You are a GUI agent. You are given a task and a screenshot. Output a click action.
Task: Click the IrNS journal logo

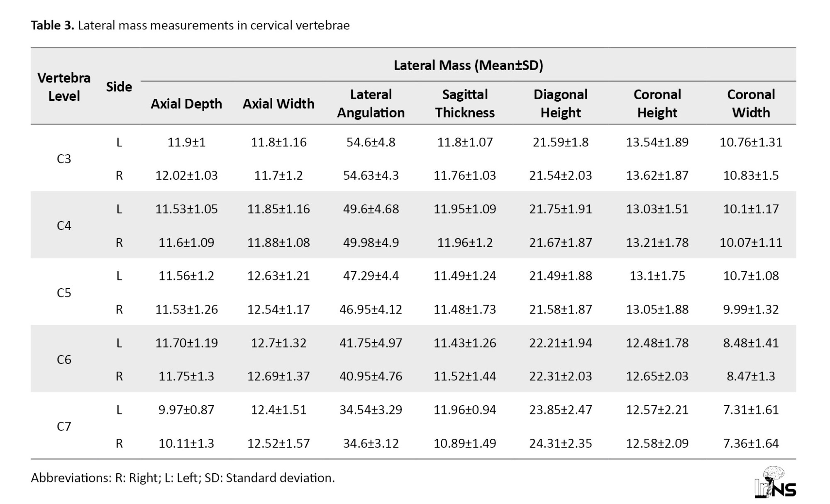775,483
